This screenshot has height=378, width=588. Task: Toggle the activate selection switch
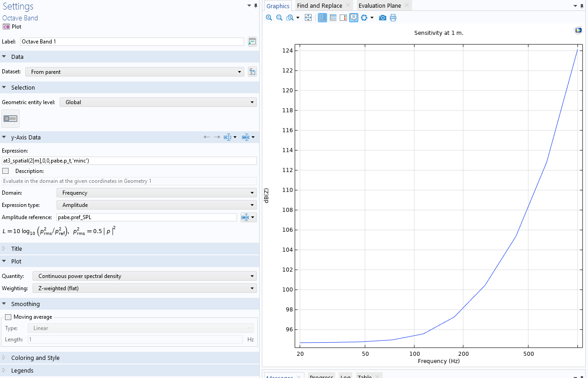10,119
